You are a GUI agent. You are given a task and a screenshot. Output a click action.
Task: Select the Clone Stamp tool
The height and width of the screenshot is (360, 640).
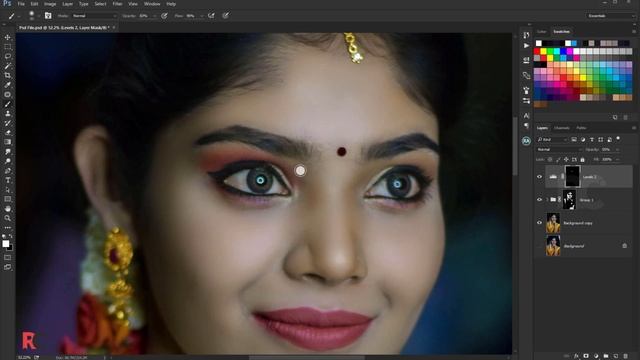[x=8, y=113]
